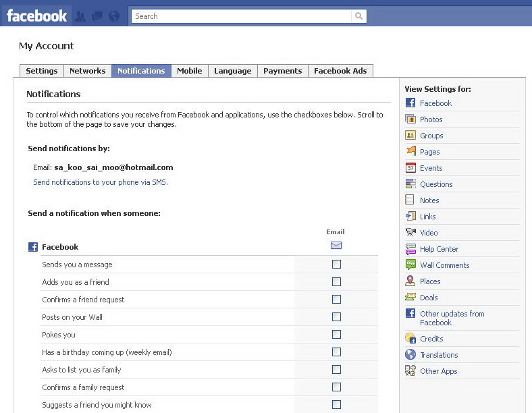Click the Translations globe icon
The height and width of the screenshot is (413, 532).
click(410, 354)
